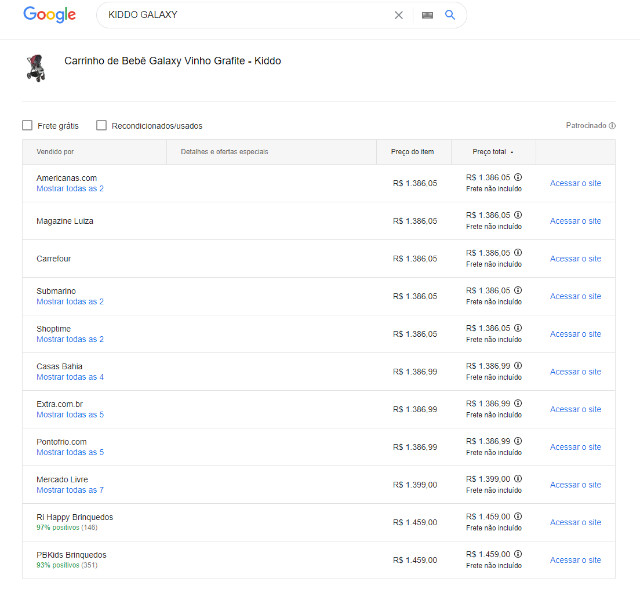Open Acessar o site for Americanas.com

576,183
